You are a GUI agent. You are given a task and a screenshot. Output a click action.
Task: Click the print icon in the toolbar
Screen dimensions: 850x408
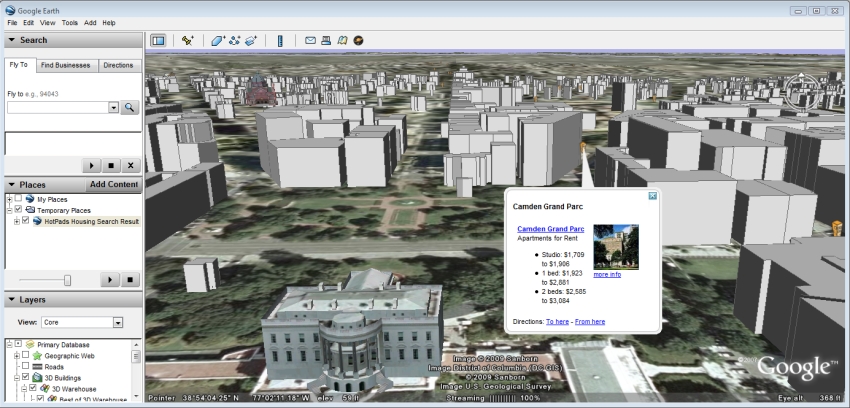pyautogui.click(x=326, y=40)
